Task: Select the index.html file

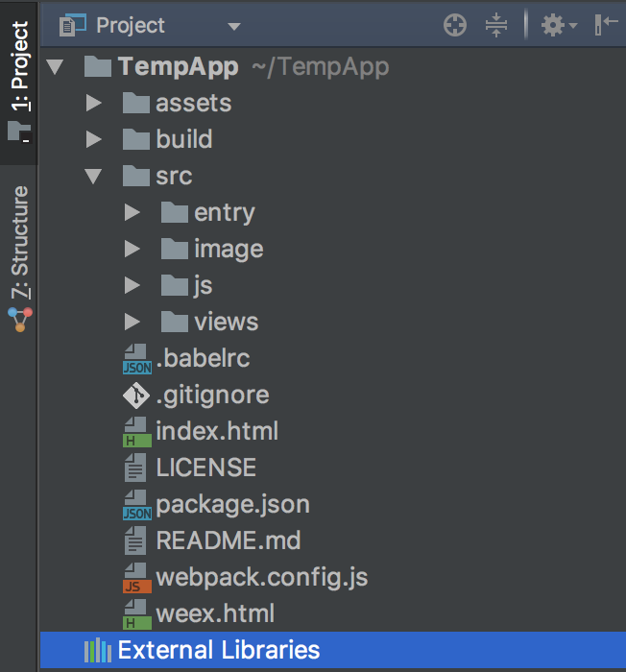Action: [216, 431]
